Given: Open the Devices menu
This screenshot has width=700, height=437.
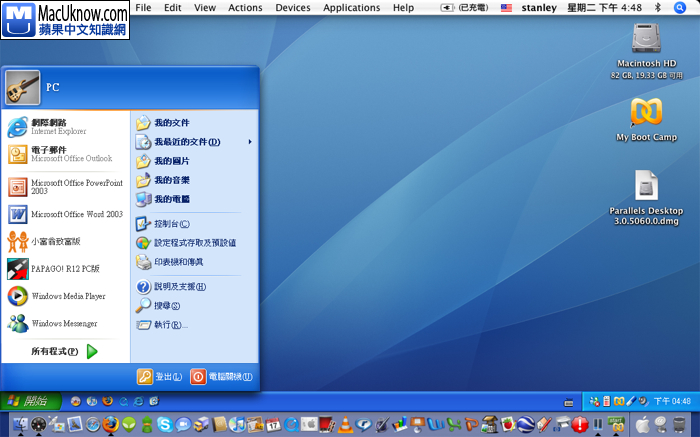Looking at the screenshot, I should click(x=292, y=7).
